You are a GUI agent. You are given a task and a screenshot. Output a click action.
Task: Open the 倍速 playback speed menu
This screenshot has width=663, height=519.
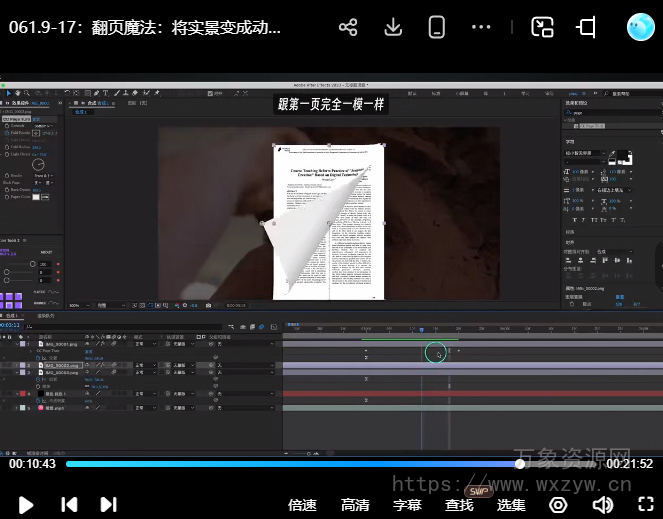[x=302, y=505]
